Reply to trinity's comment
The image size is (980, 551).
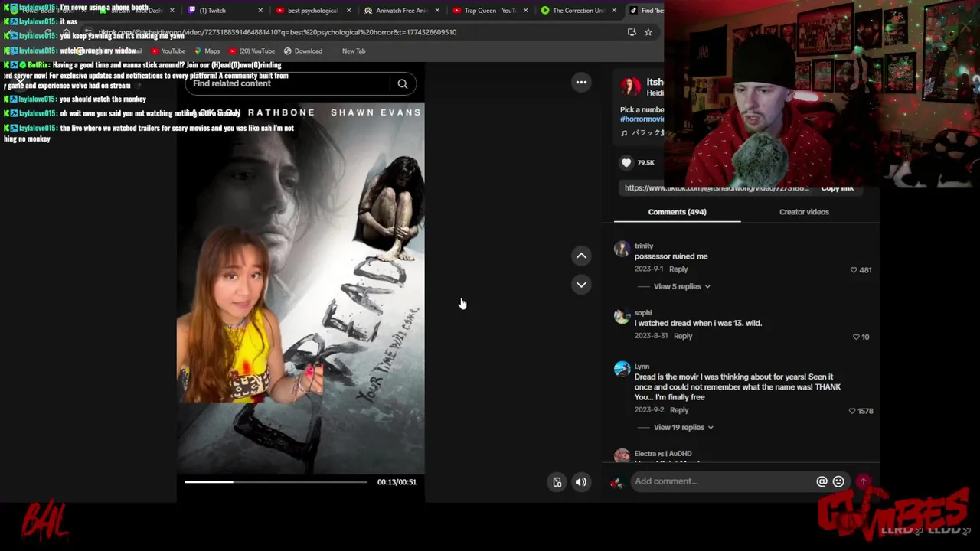(678, 269)
